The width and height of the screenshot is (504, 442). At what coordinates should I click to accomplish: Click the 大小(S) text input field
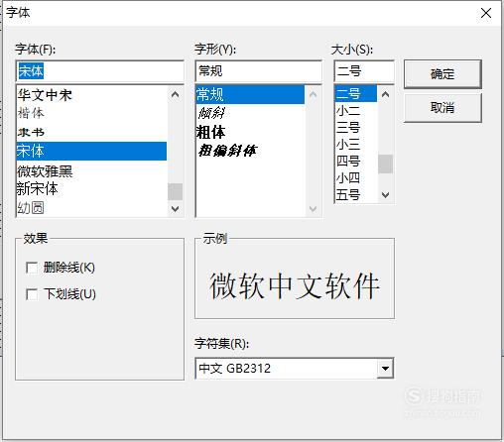coord(364,71)
